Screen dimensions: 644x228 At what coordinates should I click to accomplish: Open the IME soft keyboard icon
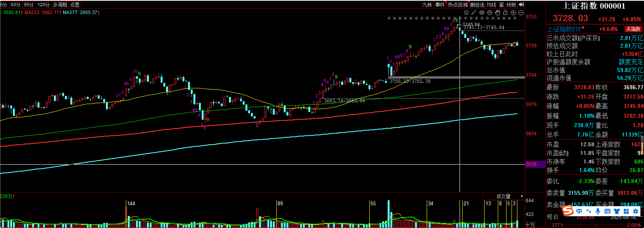pyautogui.click(x=607, y=211)
